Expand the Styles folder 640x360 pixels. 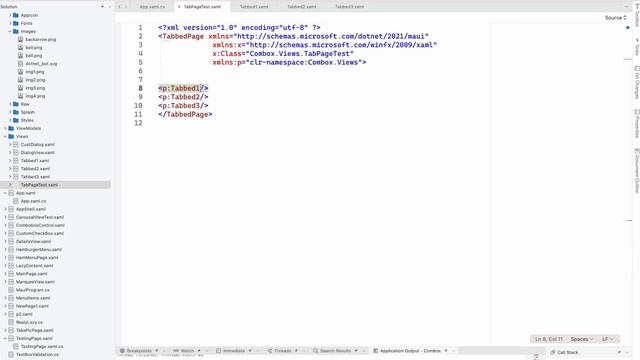coord(10,120)
